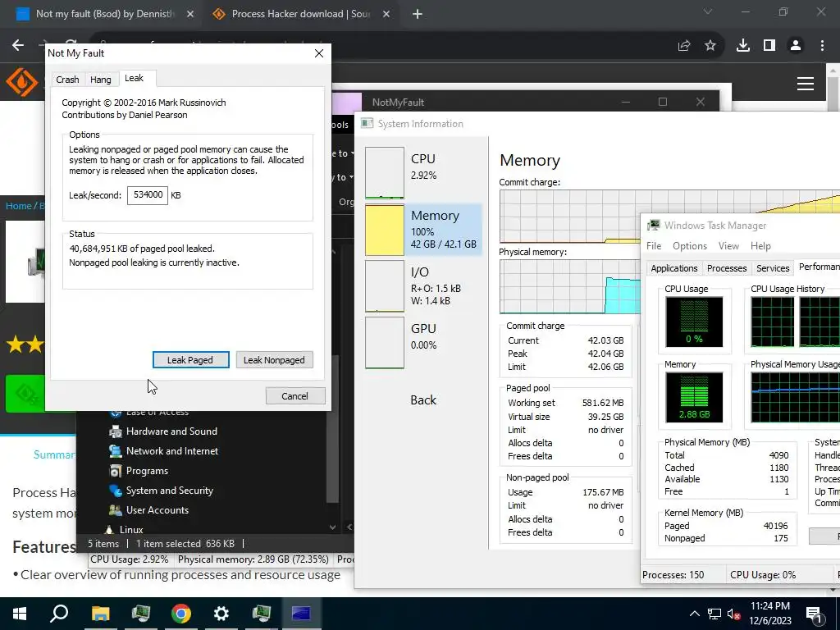The width and height of the screenshot is (840, 630).
Task: Click the System and Security shield icon
Action: pos(115,491)
